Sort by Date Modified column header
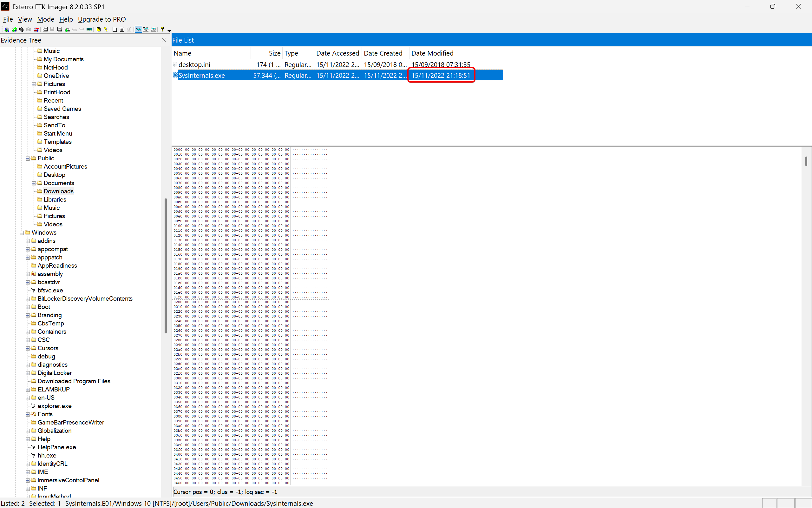The width and height of the screenshot is (812, 508). [x=456, y=53]
